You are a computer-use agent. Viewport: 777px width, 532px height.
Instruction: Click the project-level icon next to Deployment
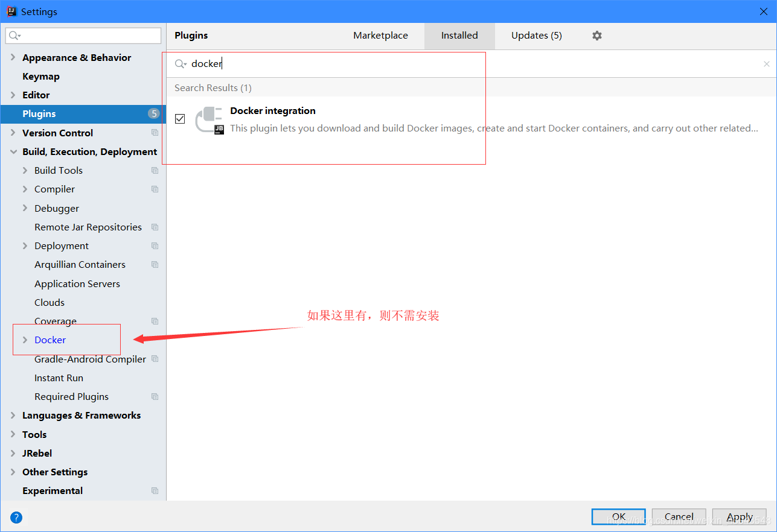tap(155, 246)
